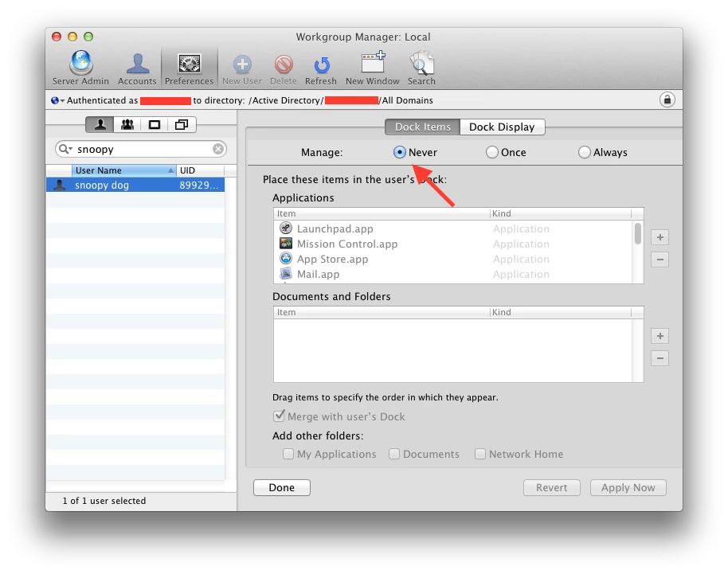Select Mission Control.app in the list

pyautogui.click(x=452, y=244)
